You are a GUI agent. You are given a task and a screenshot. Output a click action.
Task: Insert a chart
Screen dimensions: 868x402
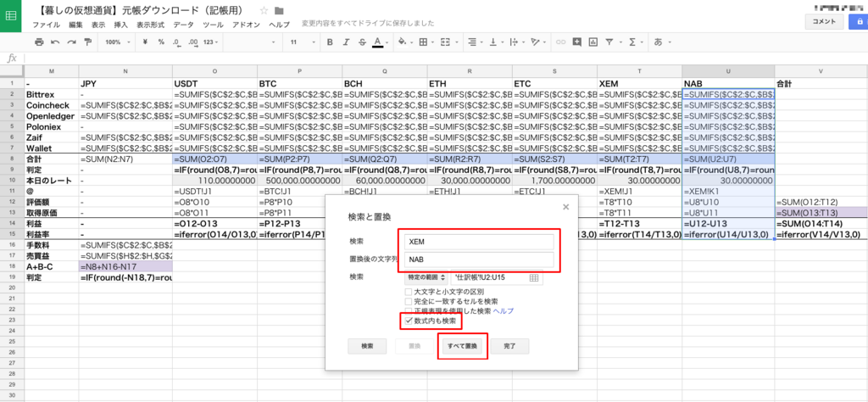593,42
